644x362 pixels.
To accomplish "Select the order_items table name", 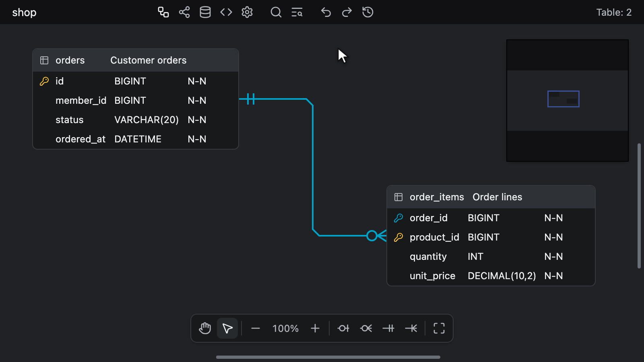I will [437, 197].
